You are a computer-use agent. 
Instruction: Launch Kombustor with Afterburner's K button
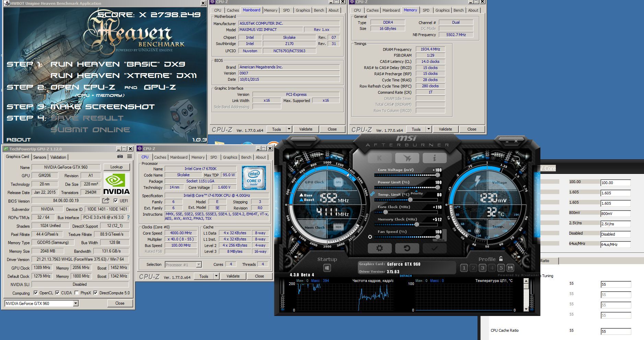tap(379, 158)
